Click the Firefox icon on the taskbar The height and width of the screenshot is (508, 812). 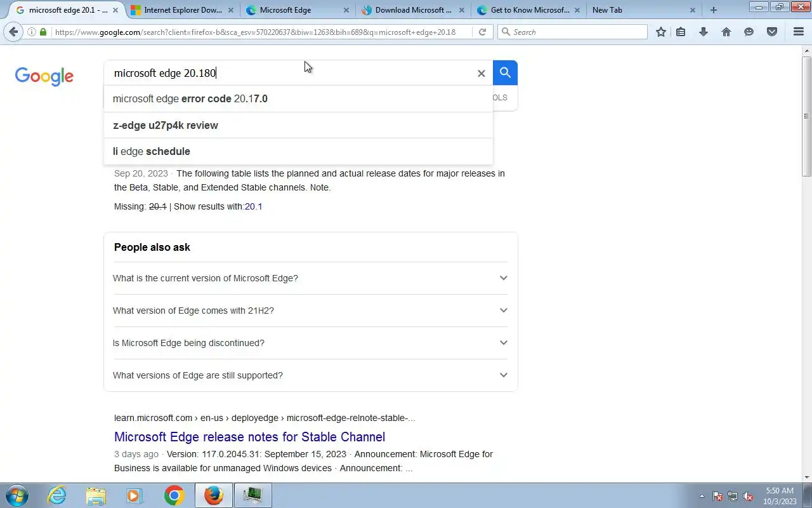click(x=214, y=495)
